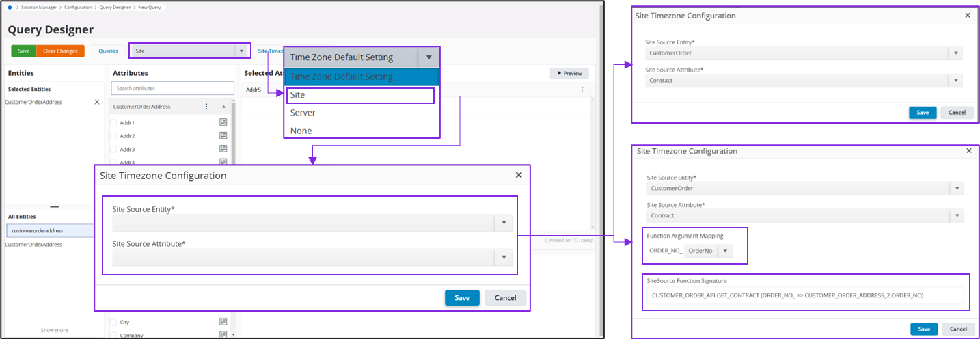
Task: Open the Queries button
Action: click(x=108, y=51)
